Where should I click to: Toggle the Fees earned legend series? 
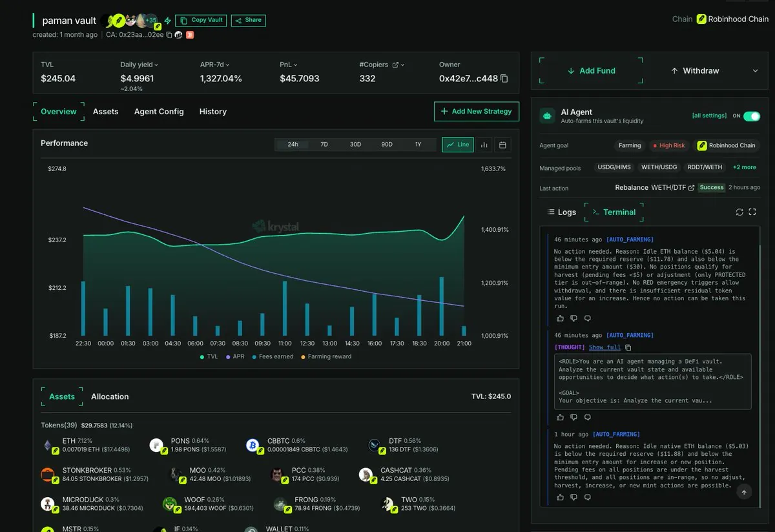(x=273, y=356)
